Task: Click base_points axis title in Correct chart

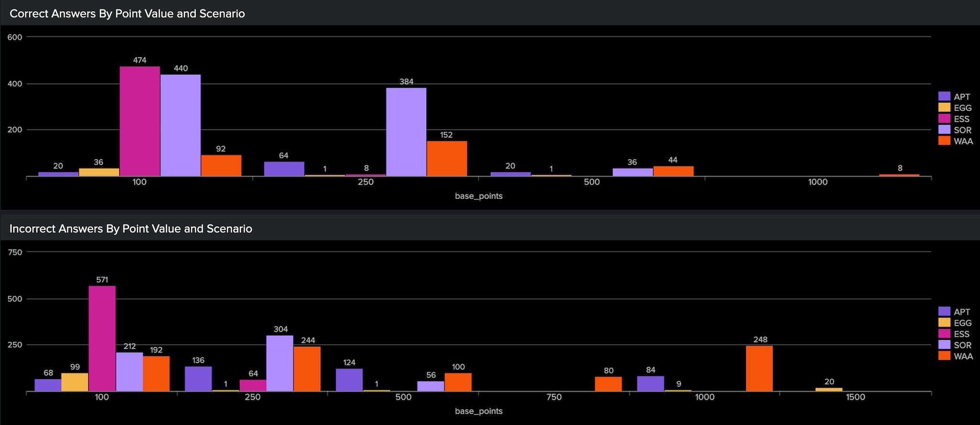Action: (x=479, y=196)
